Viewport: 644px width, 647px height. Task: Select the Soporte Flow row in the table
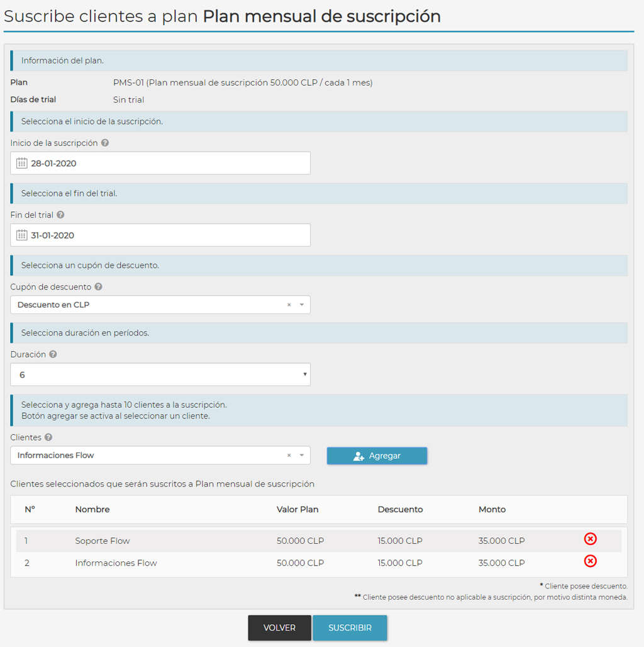pyautogui.click(x=319, y=541)
